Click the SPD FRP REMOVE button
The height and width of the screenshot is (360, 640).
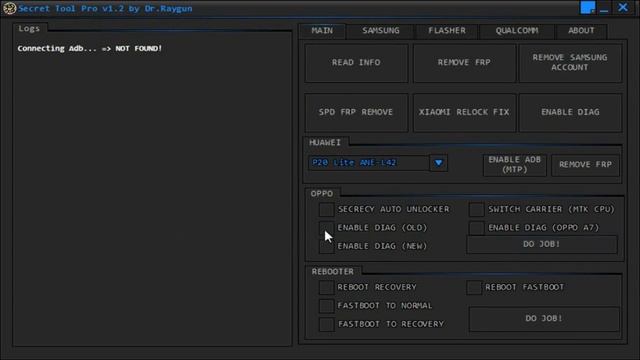[x=356, y=112]
